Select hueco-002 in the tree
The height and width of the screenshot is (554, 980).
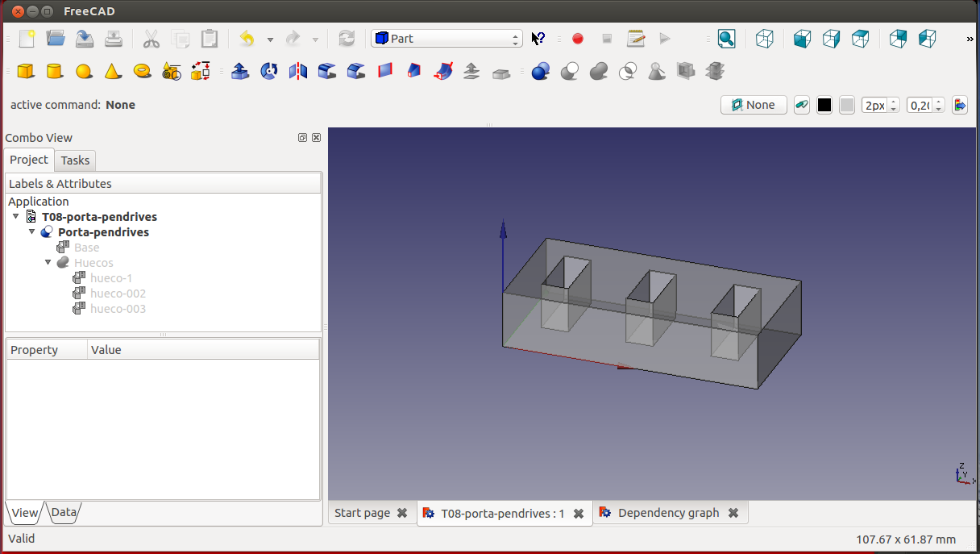point(118,294)
